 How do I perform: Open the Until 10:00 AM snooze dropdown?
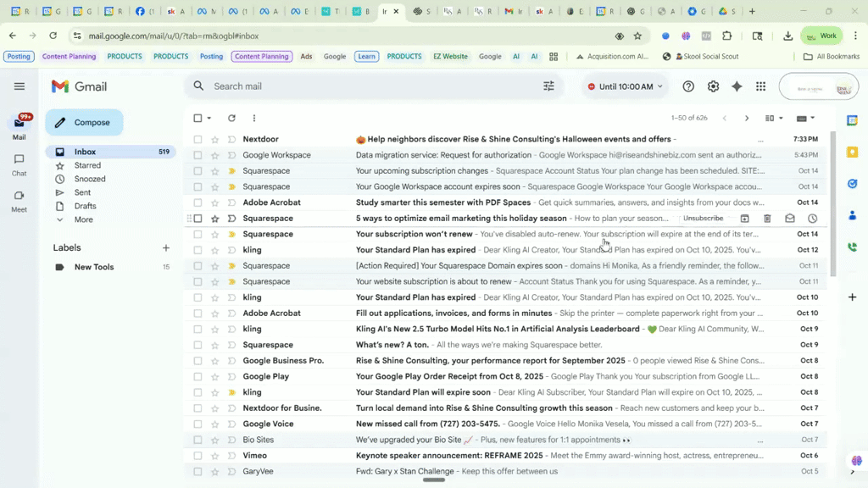(625, 86)
